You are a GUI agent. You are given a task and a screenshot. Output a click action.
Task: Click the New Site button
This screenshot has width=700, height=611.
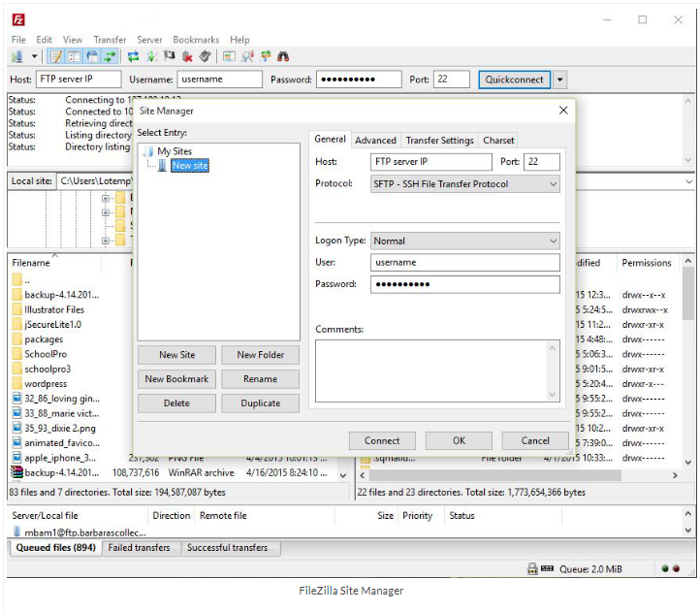tap(176, 355)
